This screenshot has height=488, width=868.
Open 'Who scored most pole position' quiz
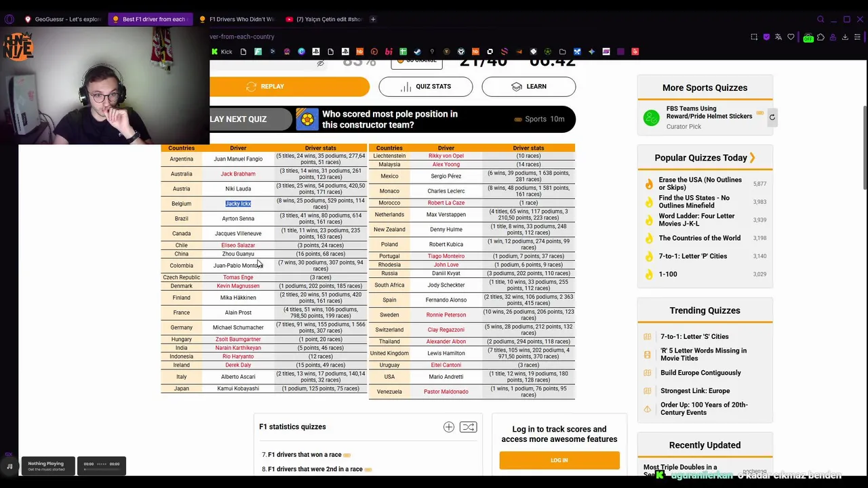click(x=389, y=119)
